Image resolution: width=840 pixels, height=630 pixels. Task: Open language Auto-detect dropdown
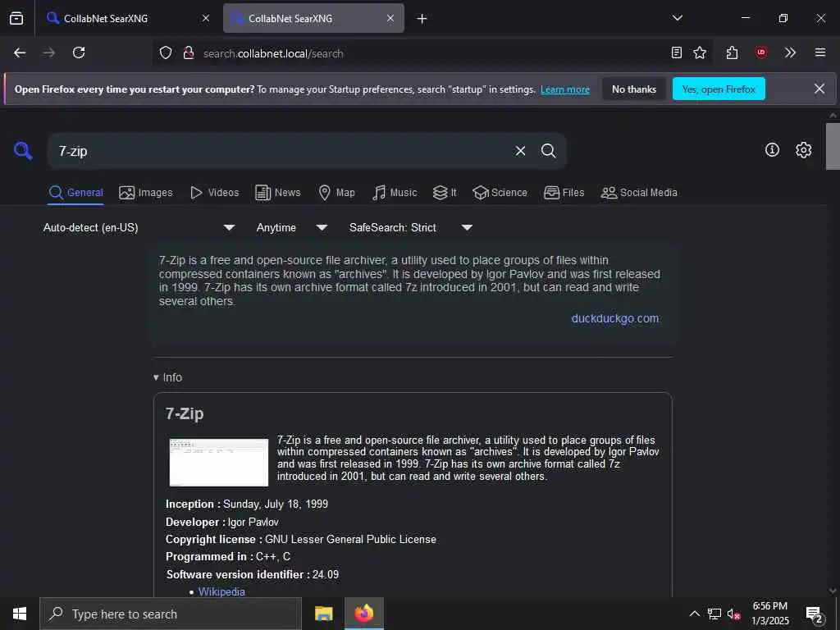139,228
